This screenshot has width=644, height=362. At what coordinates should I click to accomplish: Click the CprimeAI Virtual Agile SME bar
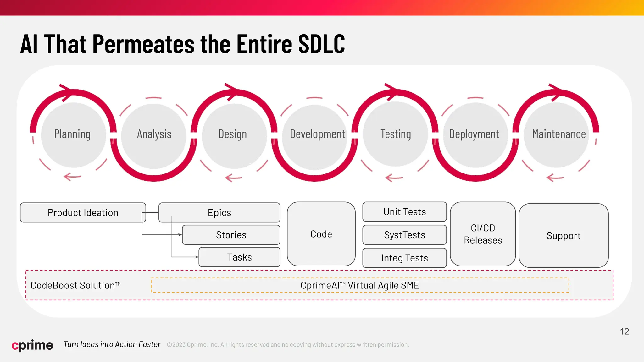tap(360, 285)
